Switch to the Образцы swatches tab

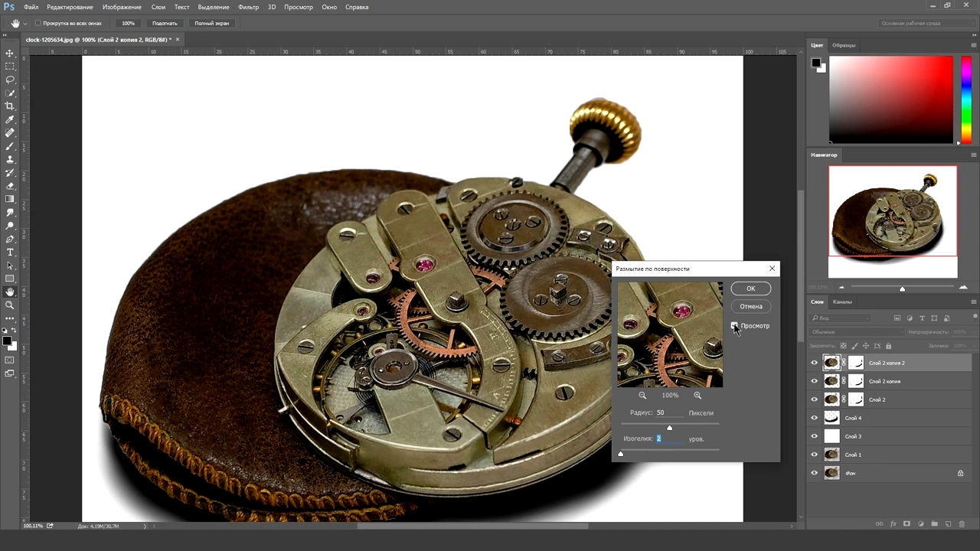[x=844, y=45]
